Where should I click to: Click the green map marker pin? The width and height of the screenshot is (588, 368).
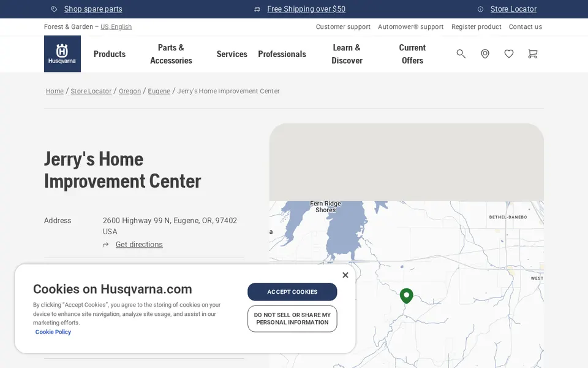[407, 296]
